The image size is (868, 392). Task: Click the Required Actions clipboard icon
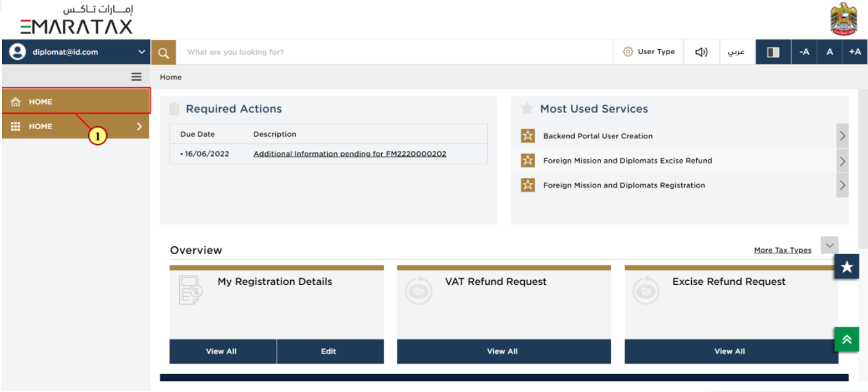(174, 109)
